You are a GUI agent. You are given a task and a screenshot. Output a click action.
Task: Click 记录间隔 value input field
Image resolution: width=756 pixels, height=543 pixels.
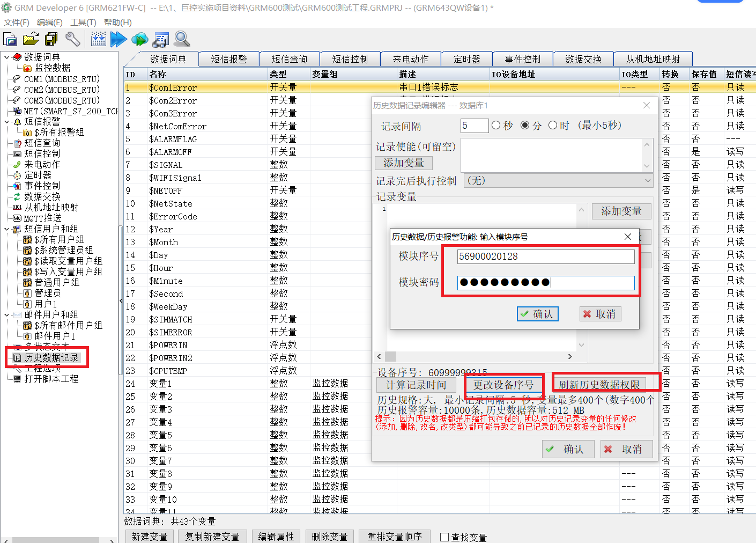click(475, 126)
